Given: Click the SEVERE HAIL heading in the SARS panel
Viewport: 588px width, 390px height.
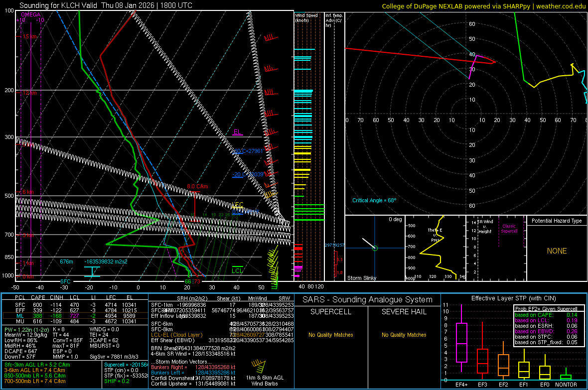Looking at the screenshot, I should (403, 312).
